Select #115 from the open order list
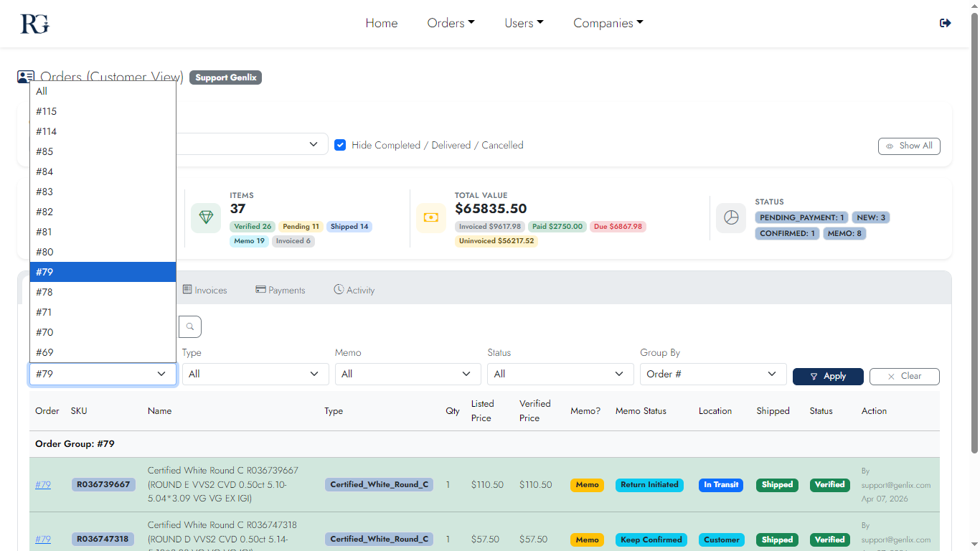980x551 pixels. 46,111
